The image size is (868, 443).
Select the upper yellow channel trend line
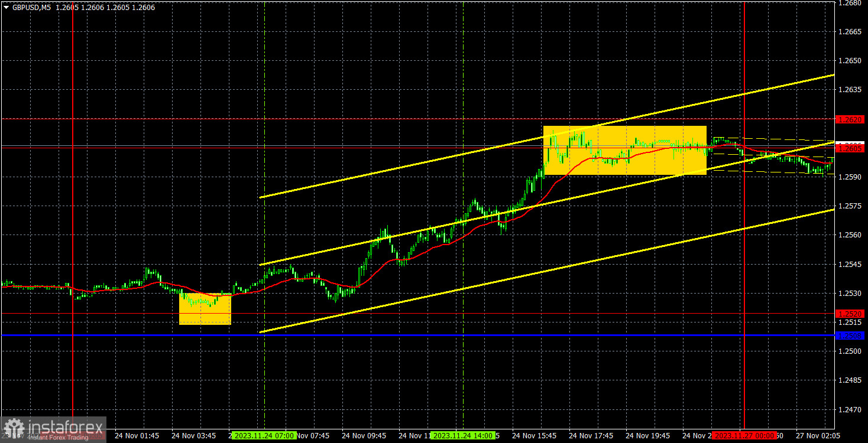click(x=547, y=136)
